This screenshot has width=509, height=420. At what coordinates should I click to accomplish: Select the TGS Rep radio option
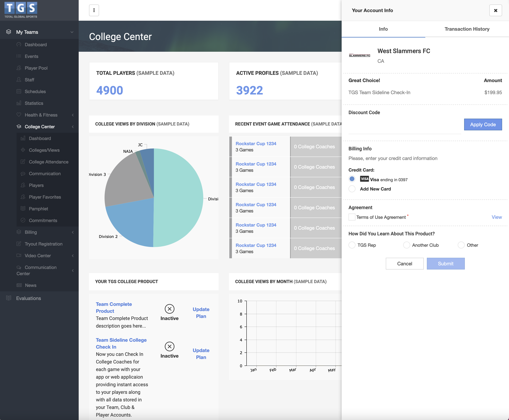pyautogui.click(x=352, y=245)
